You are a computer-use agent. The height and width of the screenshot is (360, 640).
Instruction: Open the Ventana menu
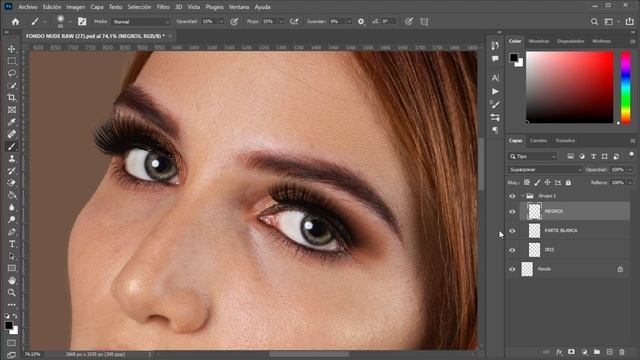(239, 7)
